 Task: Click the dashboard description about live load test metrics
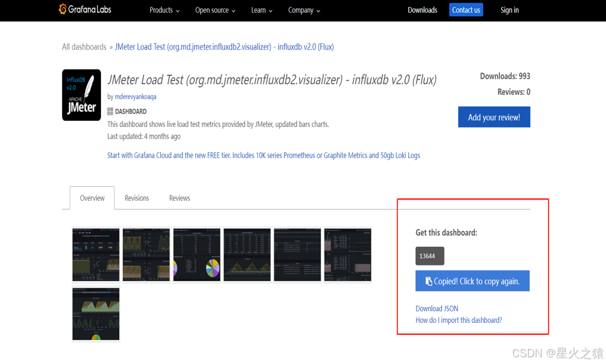coord(218,125)
